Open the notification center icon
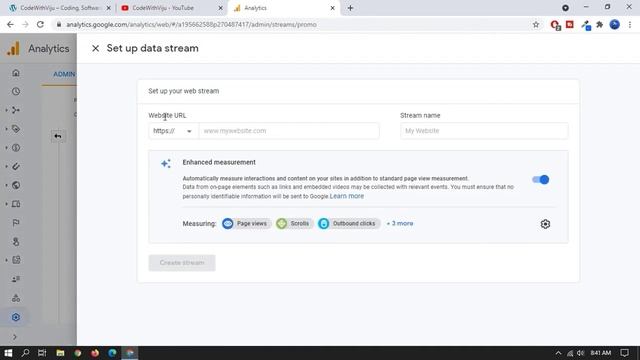This screenshot has width=640, height=360. (x=624, y=353)
